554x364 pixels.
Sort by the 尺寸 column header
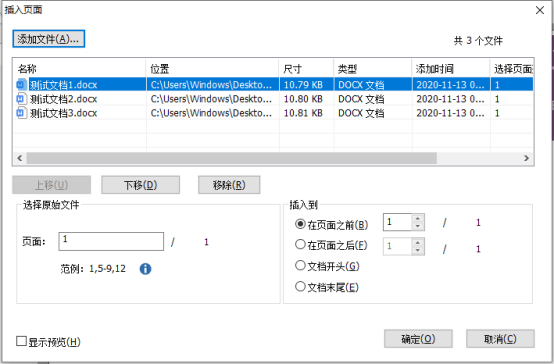point(306,68)
